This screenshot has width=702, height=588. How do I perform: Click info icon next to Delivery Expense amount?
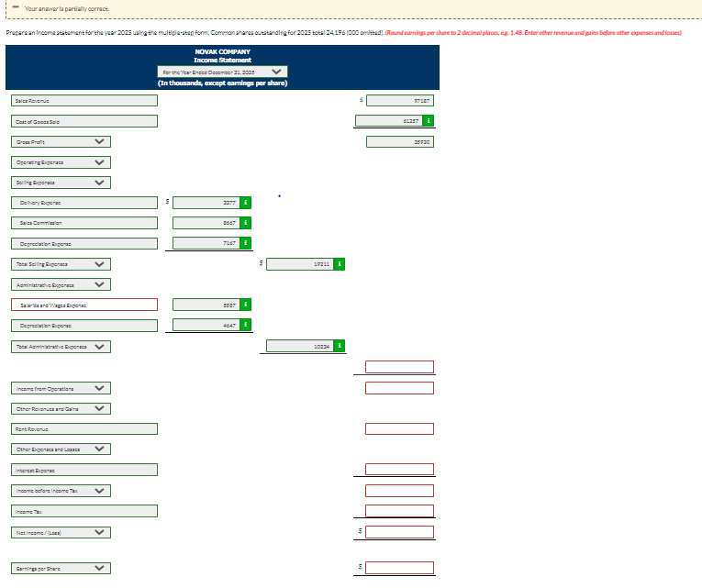pyautogui.click(x=245, y=203)
